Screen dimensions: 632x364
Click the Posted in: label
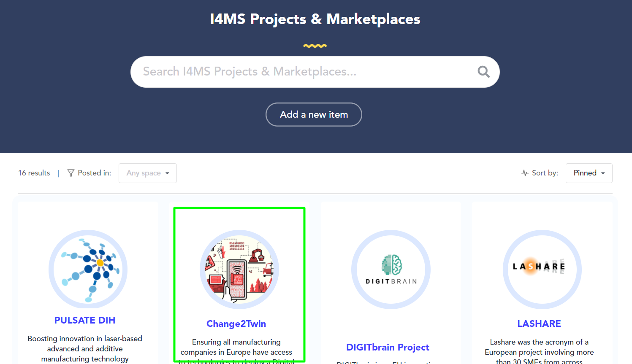pos(95,173)
